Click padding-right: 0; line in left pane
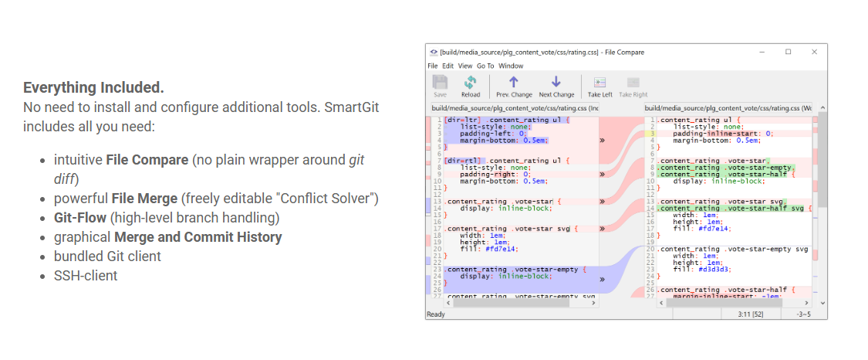The image size is (868, 360). tap(495, 174)
